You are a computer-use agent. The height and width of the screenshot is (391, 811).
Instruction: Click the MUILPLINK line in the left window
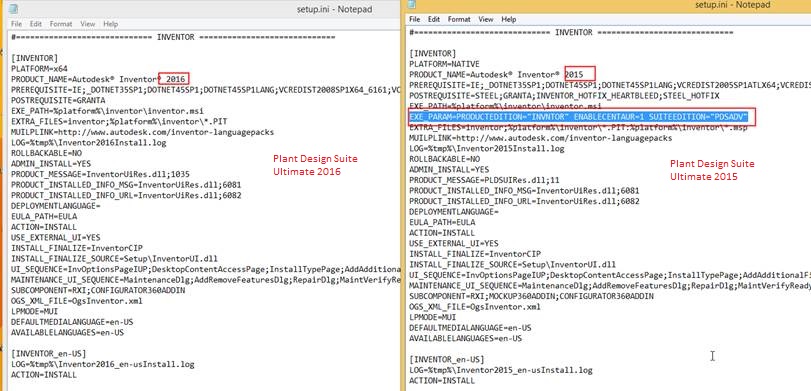click(142, 132)
